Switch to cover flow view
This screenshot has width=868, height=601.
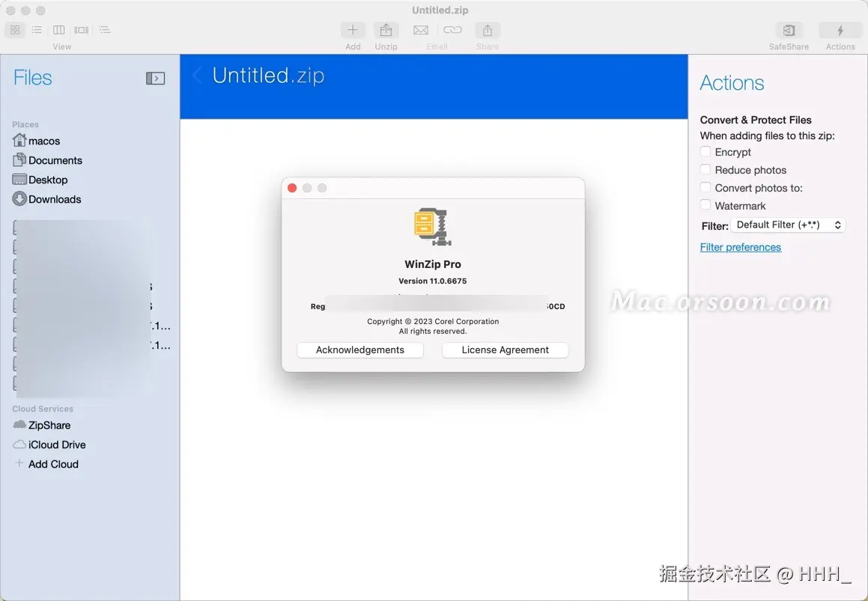coord(82,30)
